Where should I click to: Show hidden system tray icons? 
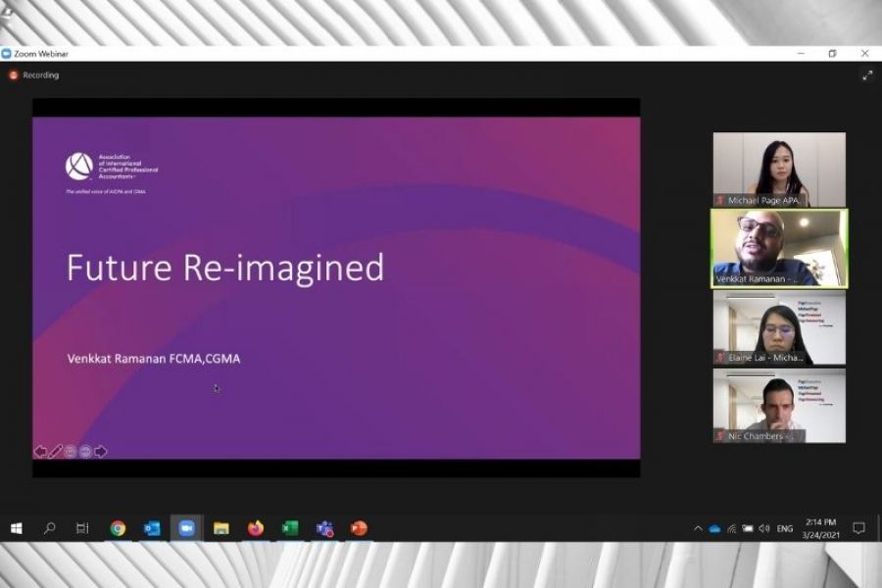[x=698, y=528]
